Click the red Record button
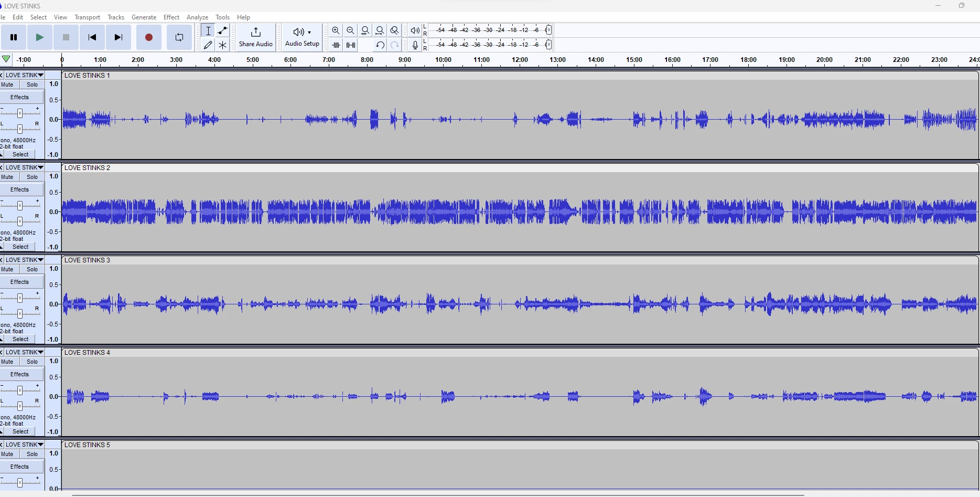980x497 pixels. [149, 37]
